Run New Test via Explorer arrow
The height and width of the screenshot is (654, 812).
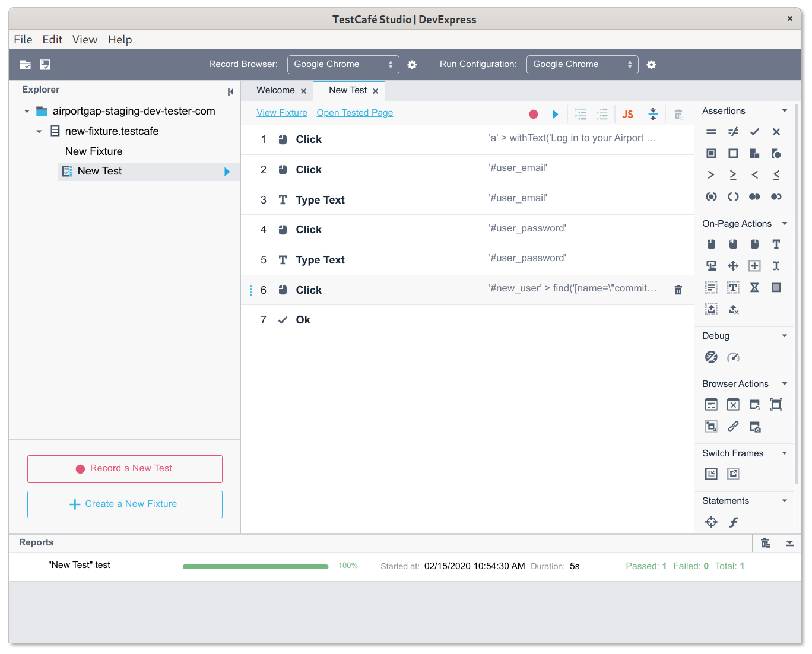(x=227, y=172)
